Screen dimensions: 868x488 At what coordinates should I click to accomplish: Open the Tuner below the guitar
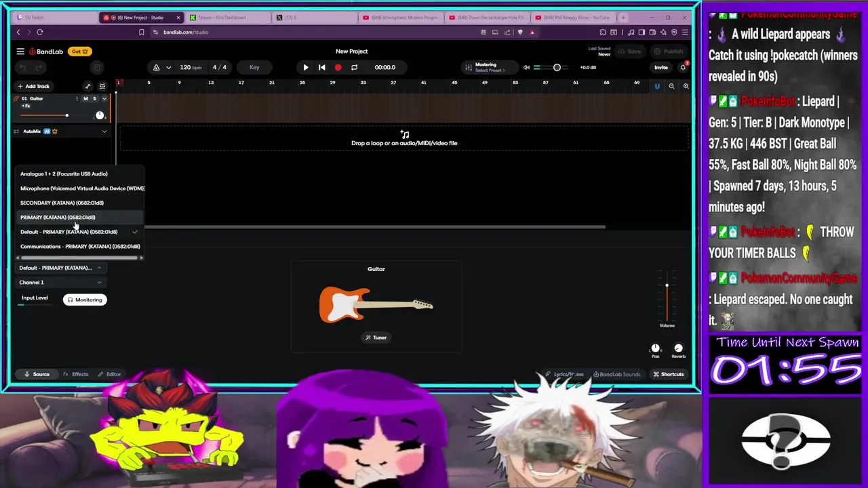(x=376, y=338)
